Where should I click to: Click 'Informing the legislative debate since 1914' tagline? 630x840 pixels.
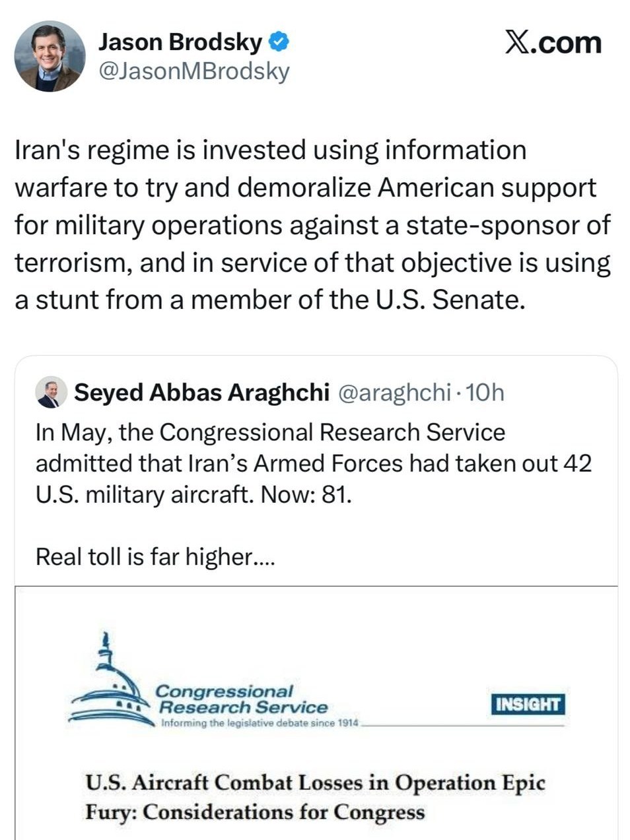pyautogui.click(x=260, y=723)
